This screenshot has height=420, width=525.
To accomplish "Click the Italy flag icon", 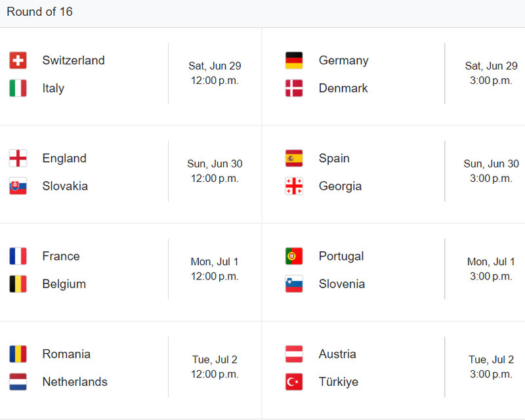I will pos(18,88).
